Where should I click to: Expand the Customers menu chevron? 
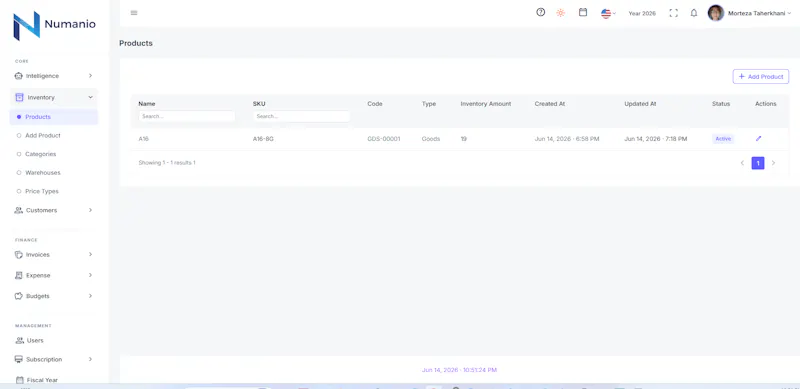click(90, 210)
